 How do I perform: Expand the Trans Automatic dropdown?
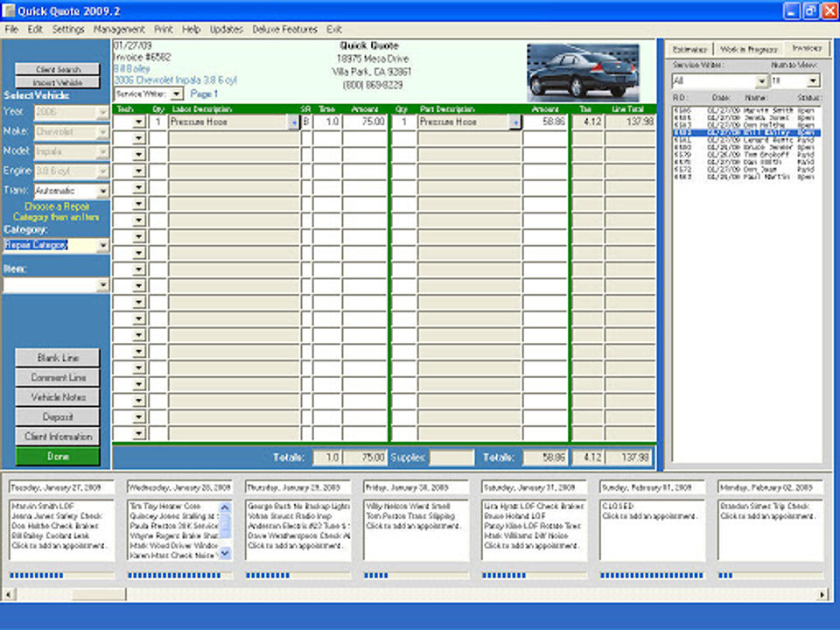click(x=103, y=191)
